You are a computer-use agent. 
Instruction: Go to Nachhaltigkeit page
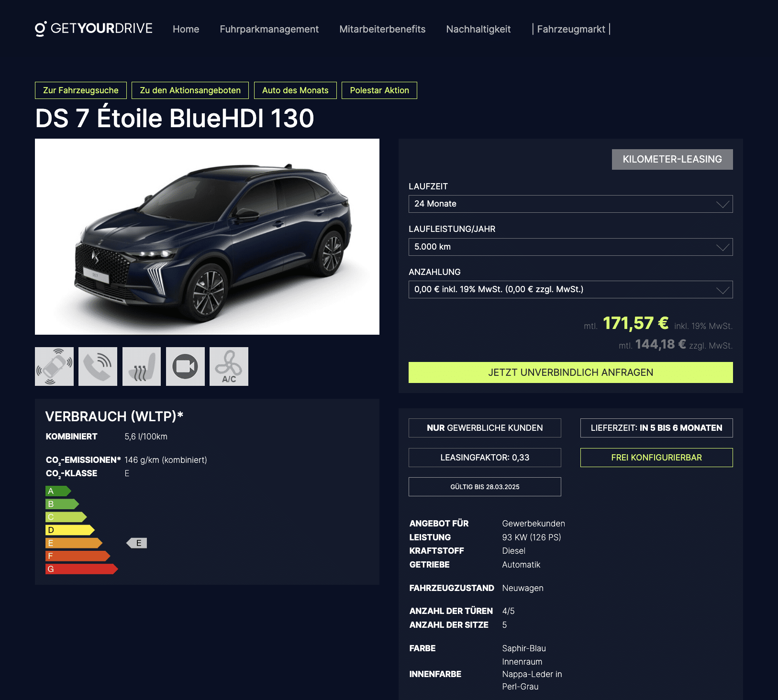point(478,29)
